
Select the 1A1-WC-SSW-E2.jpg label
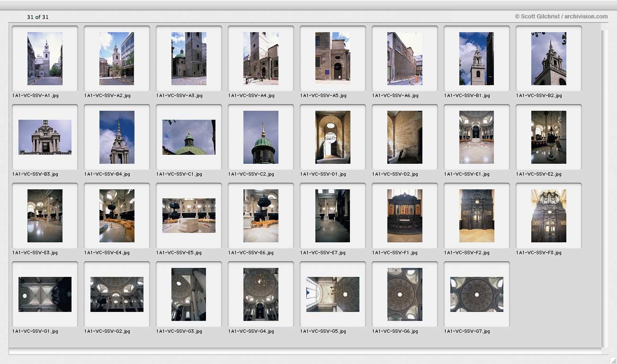click(539, 174)
